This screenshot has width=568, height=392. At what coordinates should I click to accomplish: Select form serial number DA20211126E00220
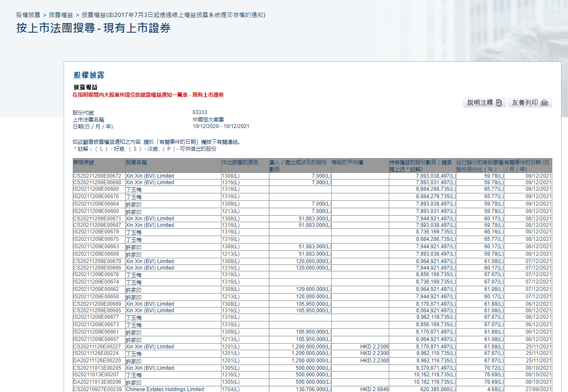click(x=97, y=361)
